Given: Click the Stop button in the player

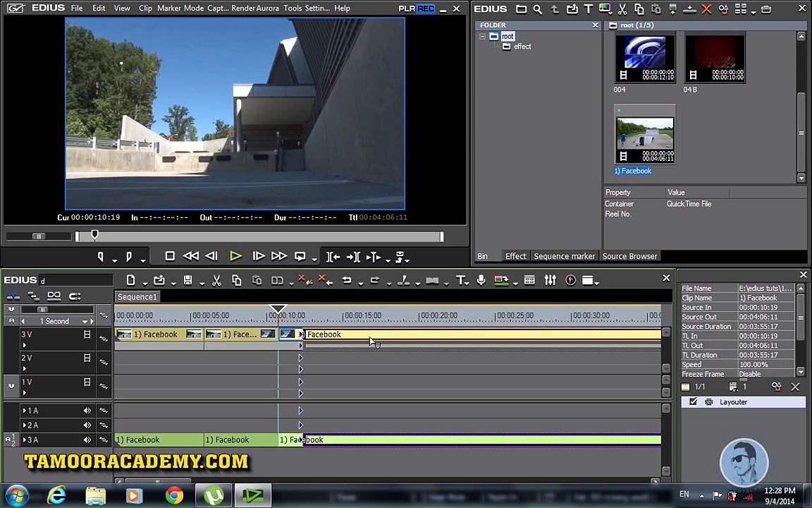Looking at the screenshot, I should click(x=170, y=257).
